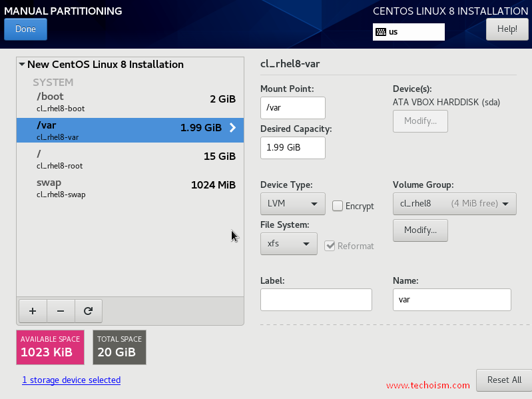Click the 2 GiB boot size value
Screen dimensions: 532x399
pos(222,99)
